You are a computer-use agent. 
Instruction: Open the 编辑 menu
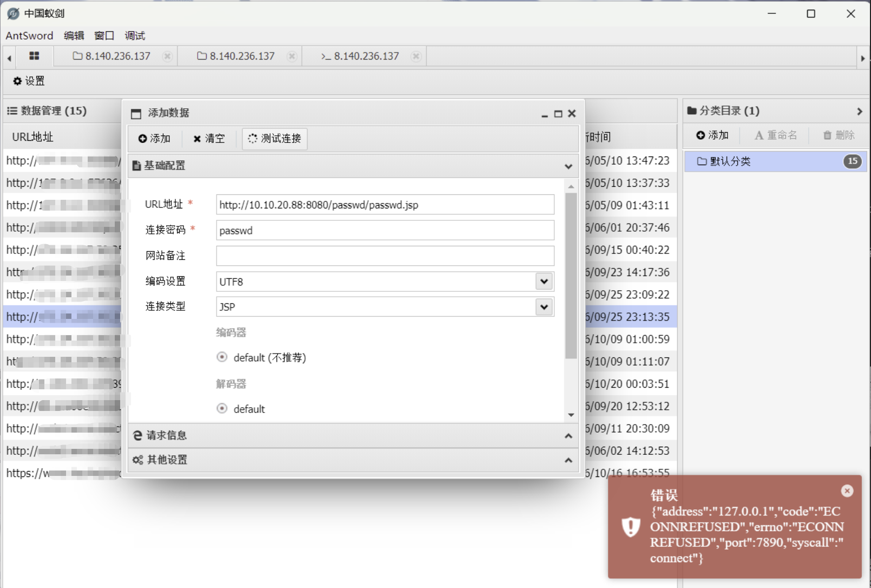pyautogui.click(x=74, y=36)
